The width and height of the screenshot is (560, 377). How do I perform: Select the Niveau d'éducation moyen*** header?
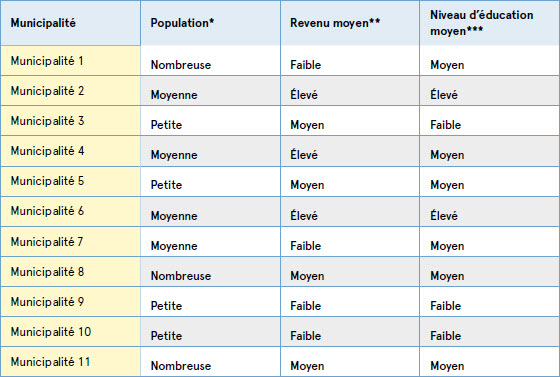click(x=490, y=23)
